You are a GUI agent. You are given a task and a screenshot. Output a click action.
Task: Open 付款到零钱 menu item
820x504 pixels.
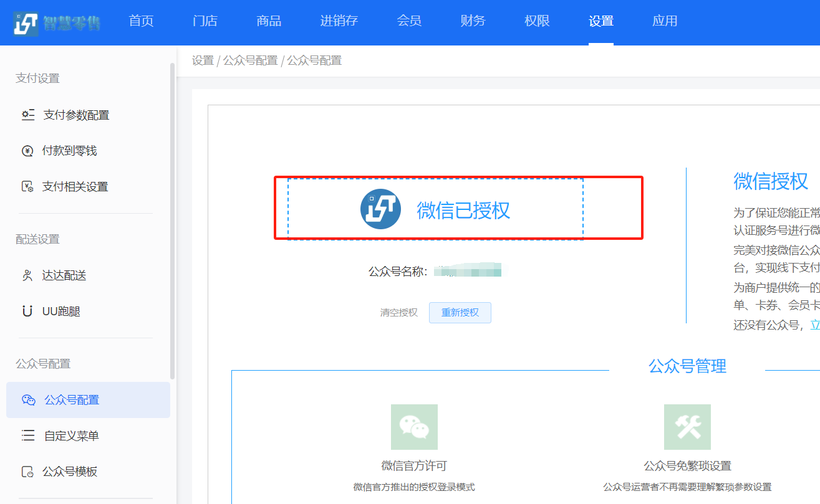coord(88,151)
